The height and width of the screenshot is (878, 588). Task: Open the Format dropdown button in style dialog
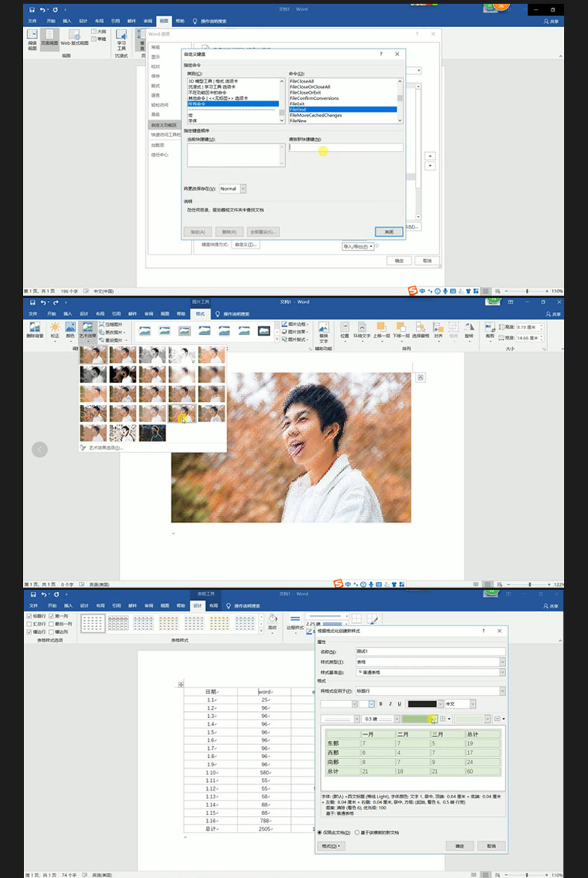click(330, 846)
